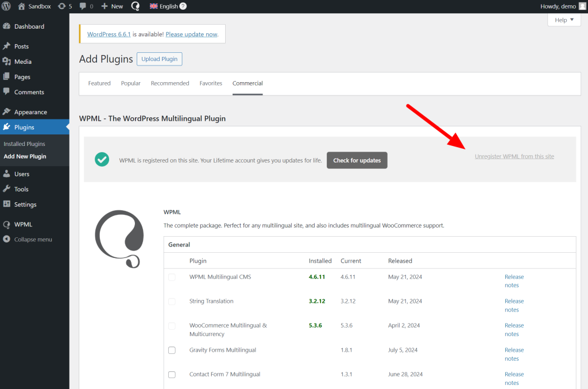Click release date June 28, 2024

pos(405,375)
